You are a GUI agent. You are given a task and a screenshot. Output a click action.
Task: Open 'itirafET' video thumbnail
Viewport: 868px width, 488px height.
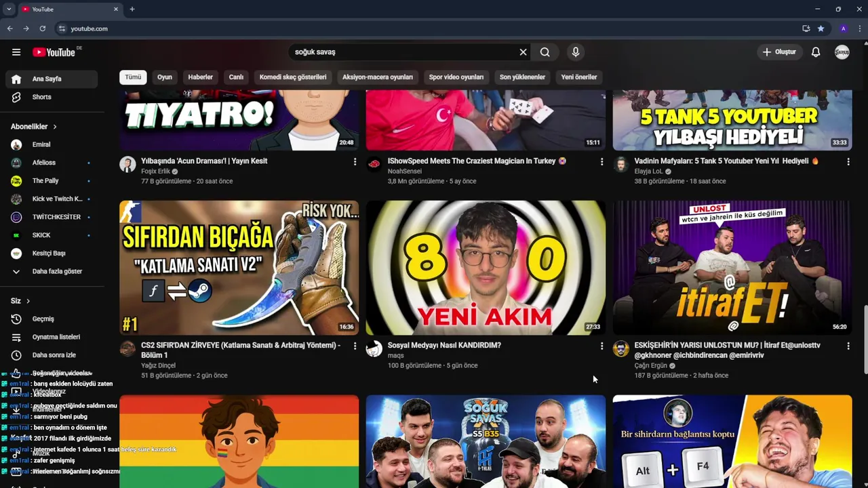732,268
